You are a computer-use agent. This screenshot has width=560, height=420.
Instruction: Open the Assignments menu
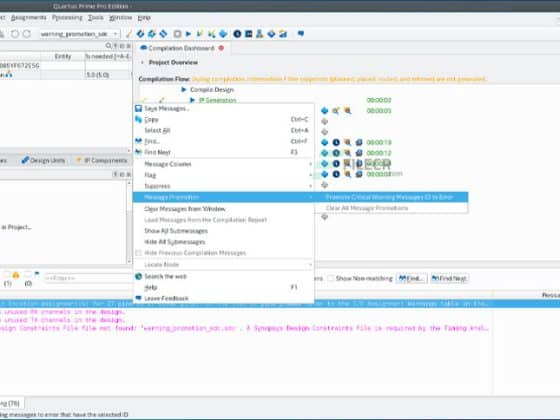[x=29, y=18]
